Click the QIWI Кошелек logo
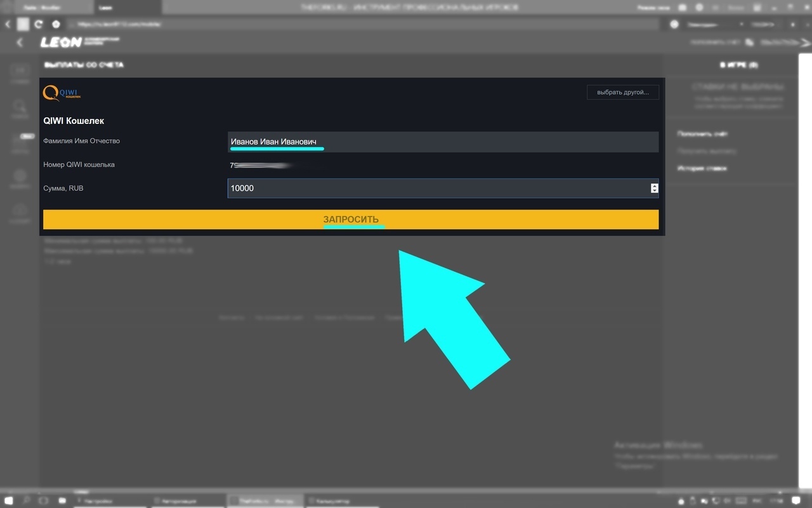This screenshot has height=508, width=812. (x=62, y=93)
